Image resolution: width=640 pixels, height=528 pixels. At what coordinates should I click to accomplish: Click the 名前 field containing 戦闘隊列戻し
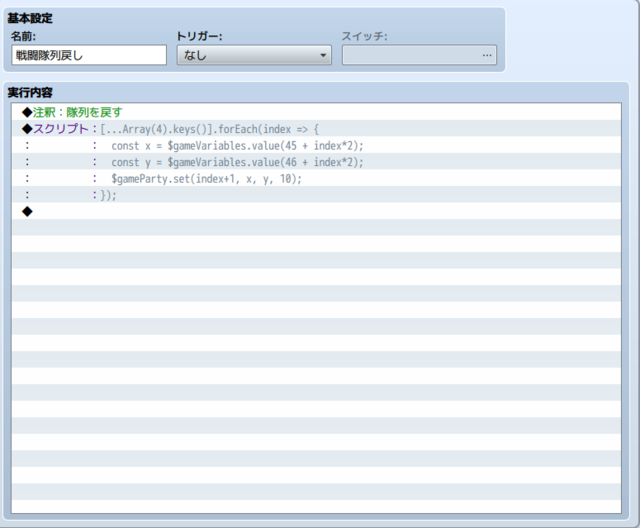click(x=89, y=55)
